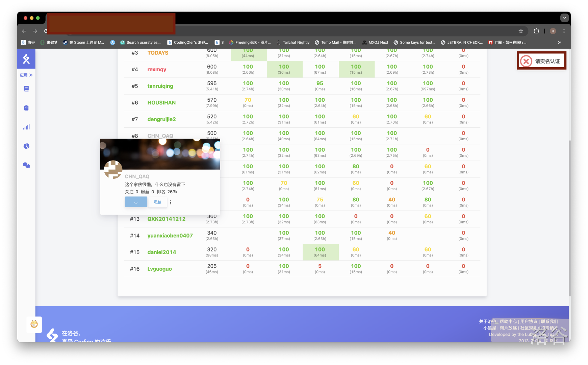
Task: Click the 请实名认证 verification notice
Action: click(541, 61)
